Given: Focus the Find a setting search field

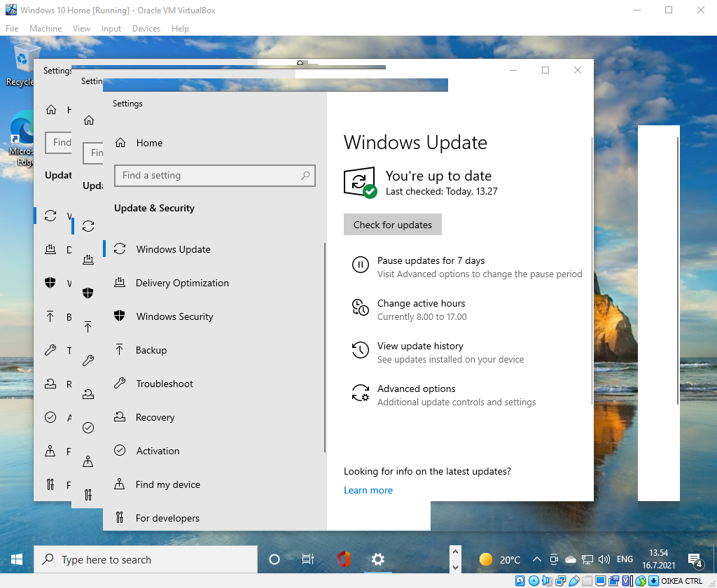Looking at the screenshot, I should pos(215,176).
